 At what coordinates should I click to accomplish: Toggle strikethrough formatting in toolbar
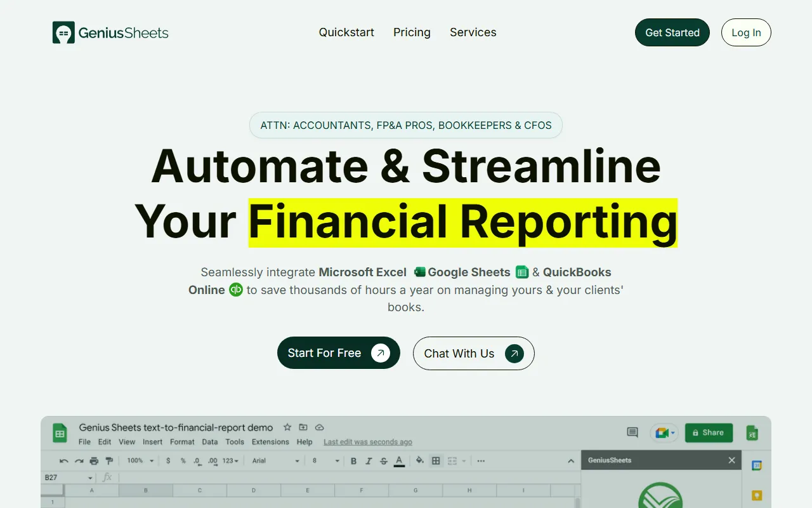[383, 461]
